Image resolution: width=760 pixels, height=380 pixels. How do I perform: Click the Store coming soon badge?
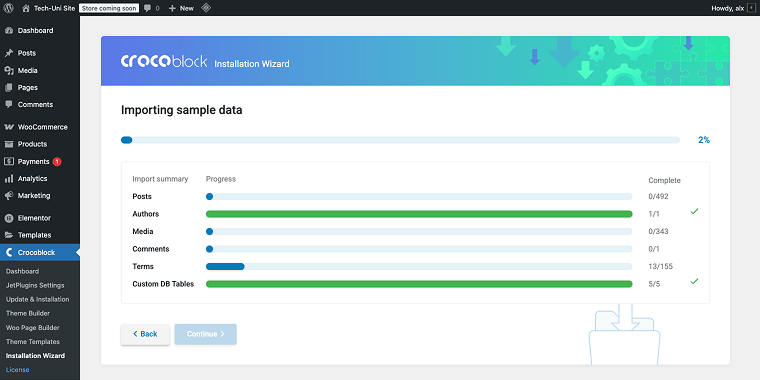click(109, 8)
